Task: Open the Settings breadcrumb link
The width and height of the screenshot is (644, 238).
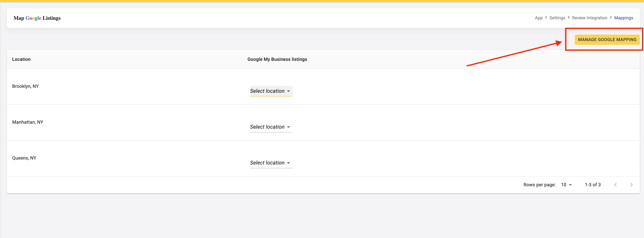Action: point(557,18)
